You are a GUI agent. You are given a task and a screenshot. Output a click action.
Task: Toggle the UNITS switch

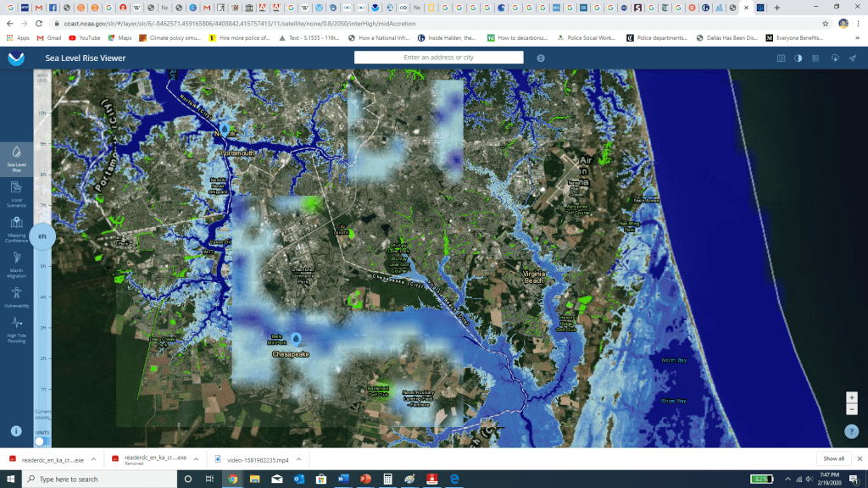(x=40, y=441)
